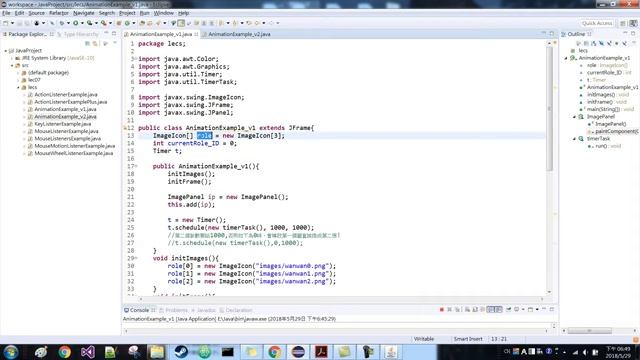Click the Debug bug toolbar icon
640x360 pixels.
[61, 23]
